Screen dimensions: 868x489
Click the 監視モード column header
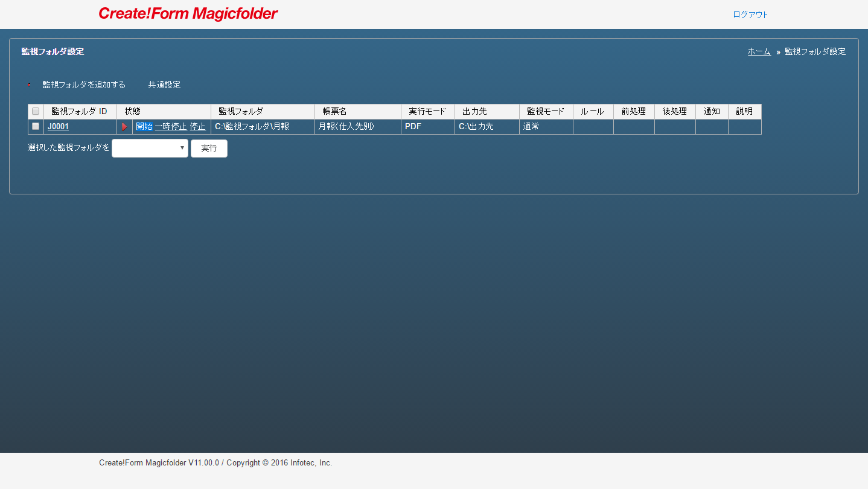[546, 112]
